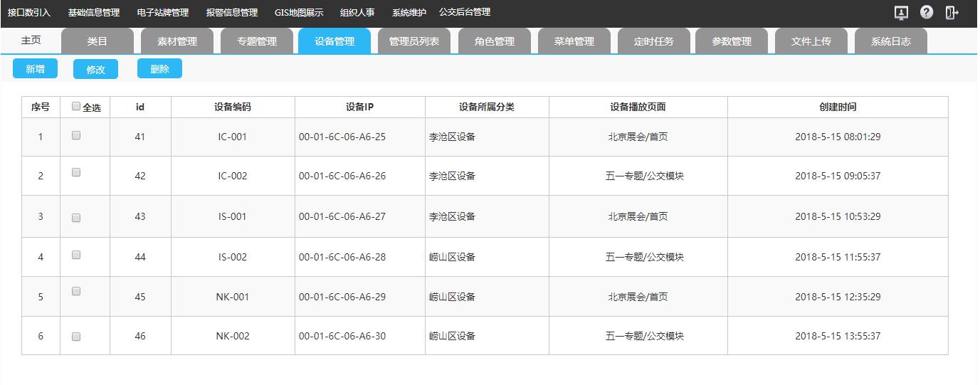This screenshot has height=385, width=980.
Task: Click the 设备播放页面 column header
Action: tap(638, 107)
